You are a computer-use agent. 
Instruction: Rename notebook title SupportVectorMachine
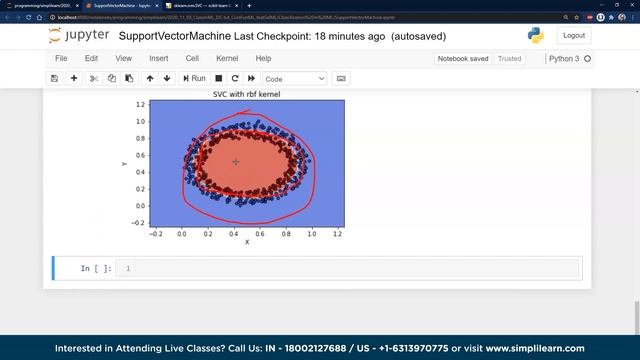click(x=175, y=36)
